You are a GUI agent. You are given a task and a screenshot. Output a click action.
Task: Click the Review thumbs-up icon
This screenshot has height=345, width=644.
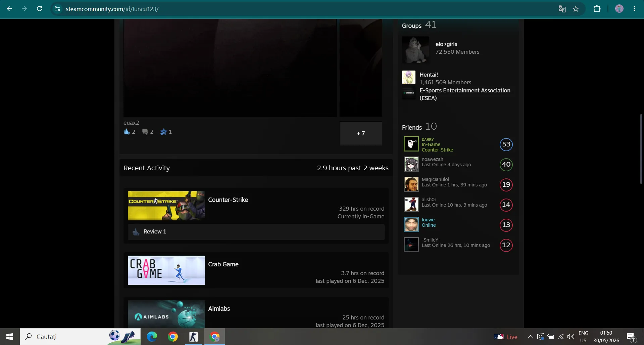tap(136, 232)
